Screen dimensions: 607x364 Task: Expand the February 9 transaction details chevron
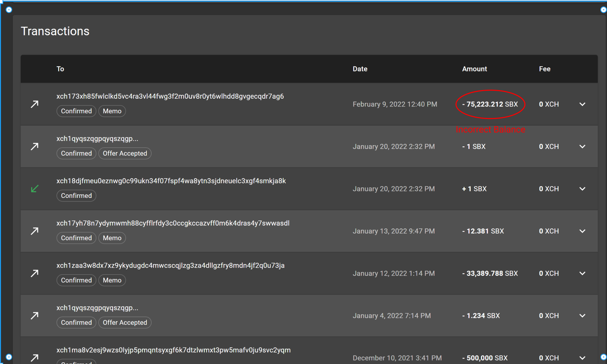click(x=583, y=104)
